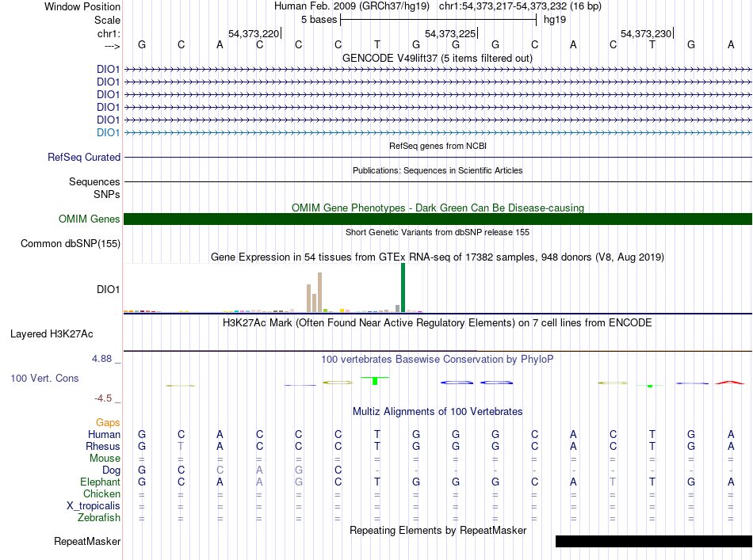Click Multiz Alignments of 100 Vertebrates title

click(438, 411)
